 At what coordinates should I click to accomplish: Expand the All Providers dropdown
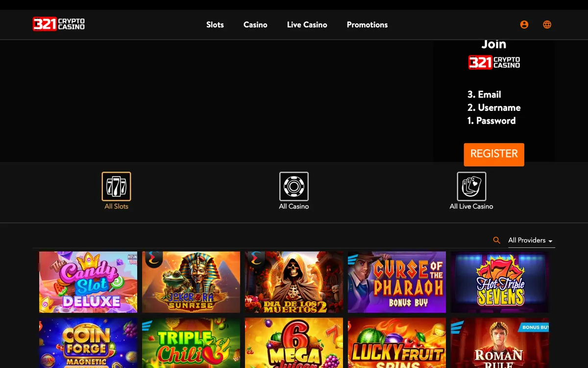click(x=531, y=240)
